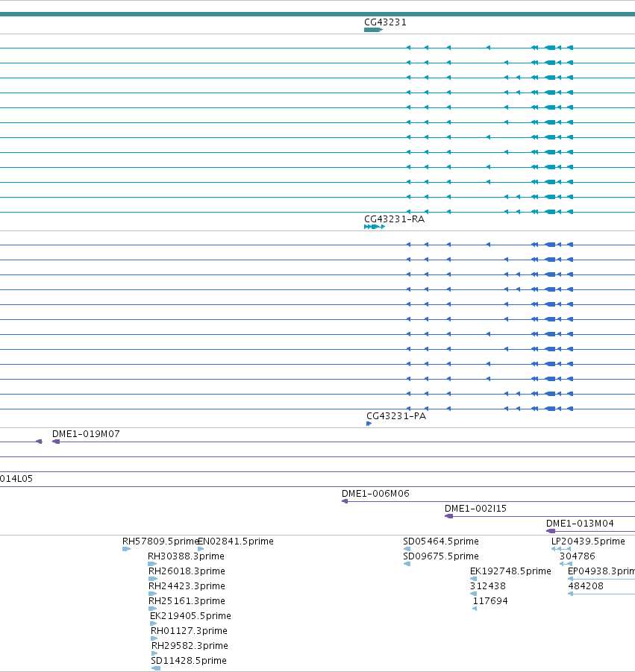
Task: Select 304786 EST arrow glyph
Action: pos(566,564)
